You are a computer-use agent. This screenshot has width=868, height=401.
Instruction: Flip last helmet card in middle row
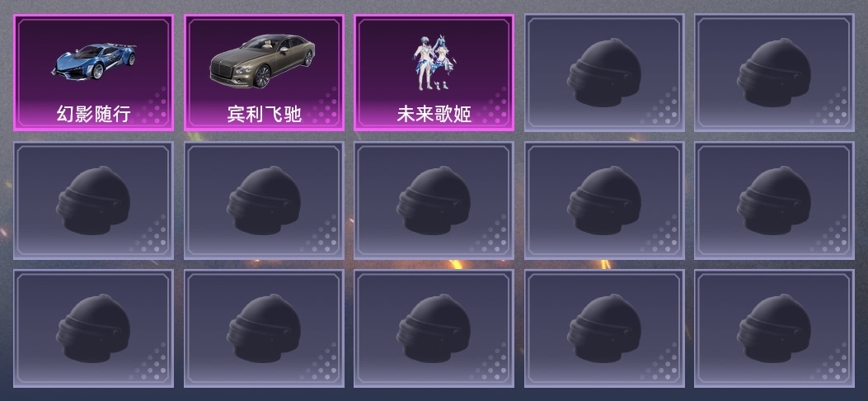(x=775, y=200)
